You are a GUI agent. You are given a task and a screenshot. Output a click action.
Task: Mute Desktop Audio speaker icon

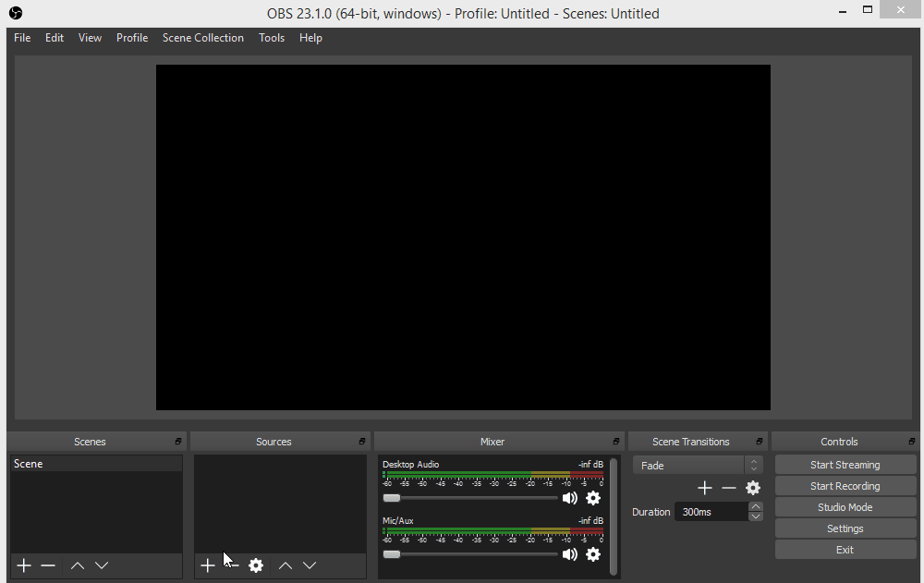pyautogui.click(x=569, y=498)
